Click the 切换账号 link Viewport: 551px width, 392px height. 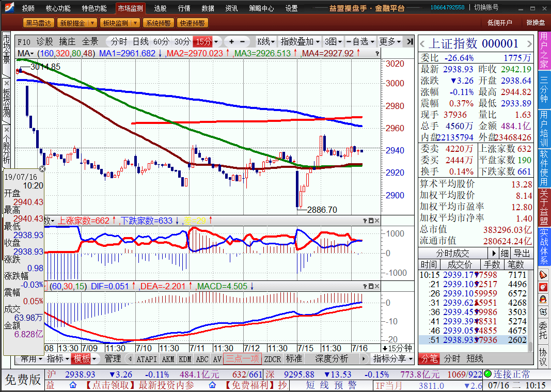point(486,7)
